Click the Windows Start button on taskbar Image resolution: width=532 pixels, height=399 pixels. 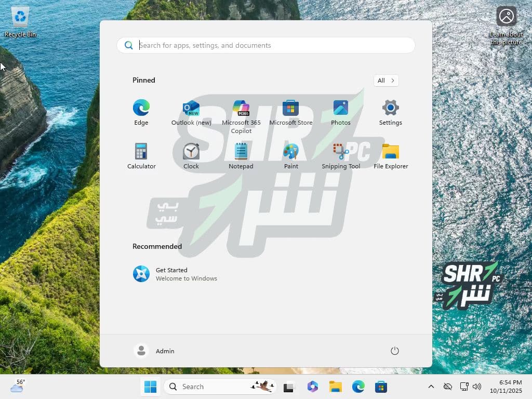tap(151, 387)
